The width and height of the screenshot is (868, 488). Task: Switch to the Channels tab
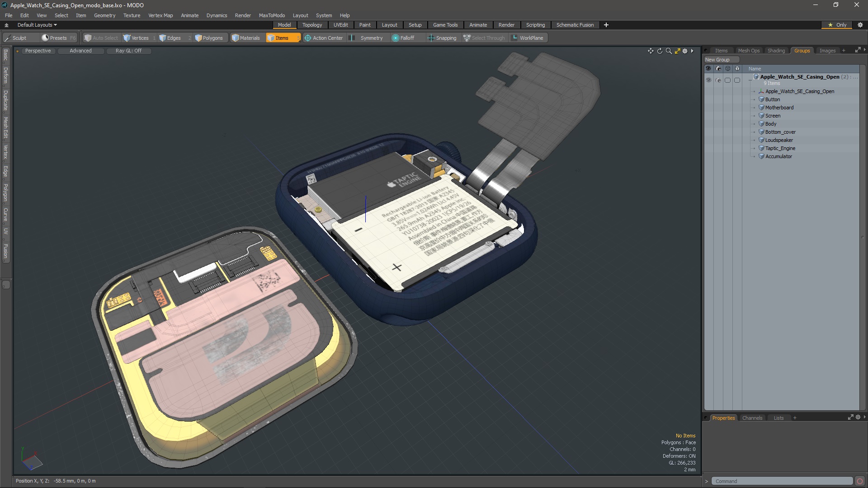[752, 418]
